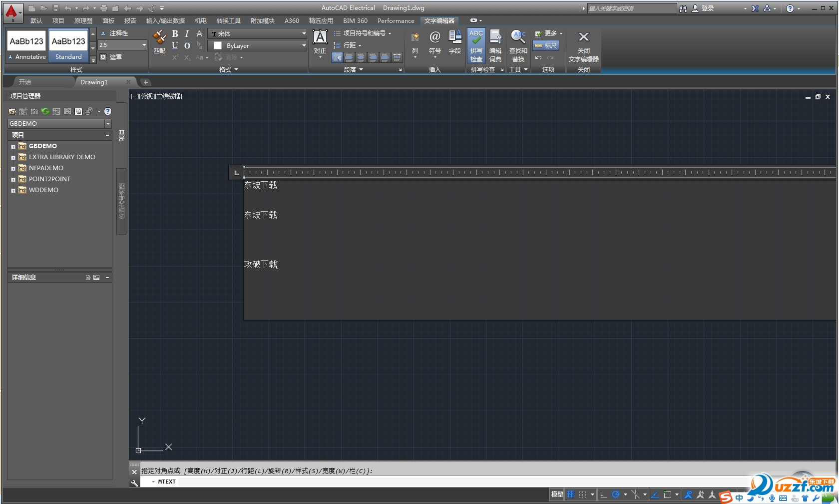Open the 面板 ribbon tab

click(x=108, y=21)
